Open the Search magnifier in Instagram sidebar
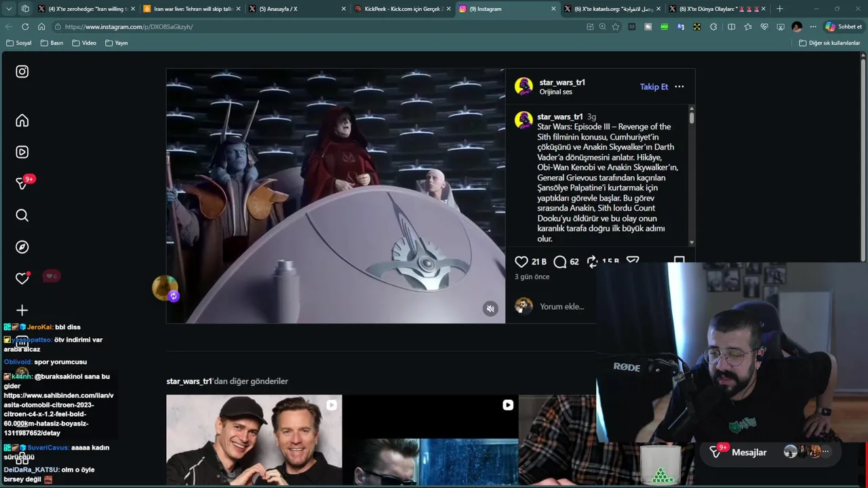Viewport: 868px width, 488px height. click(22, 216)
